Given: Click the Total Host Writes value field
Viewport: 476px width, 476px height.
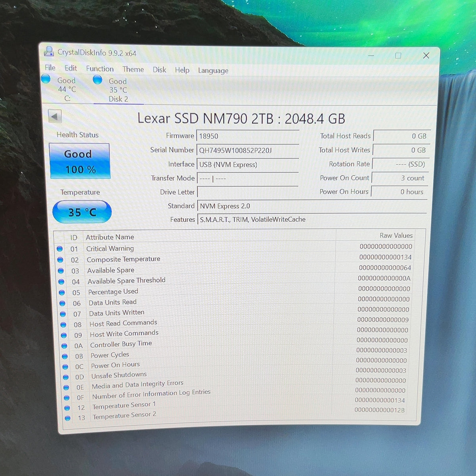Looking at the screenshot, I should (401, 150).
